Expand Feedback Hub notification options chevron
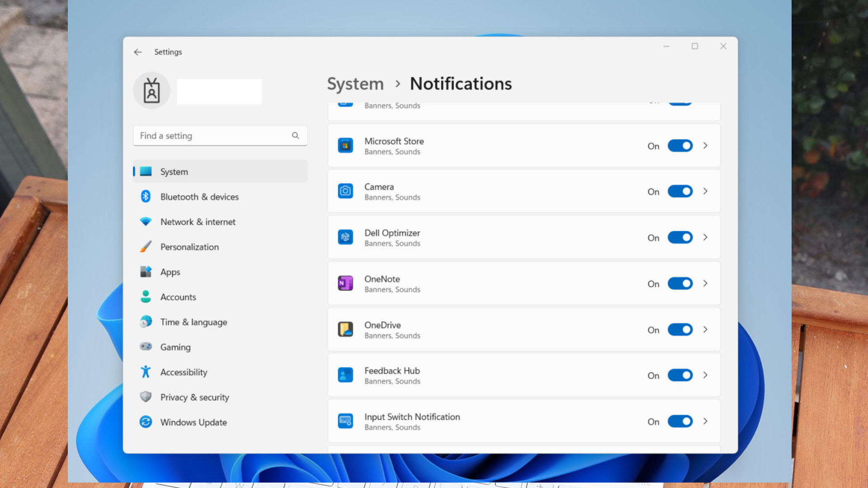The height and width of the screenshot is (488, 868). [705, 375]
